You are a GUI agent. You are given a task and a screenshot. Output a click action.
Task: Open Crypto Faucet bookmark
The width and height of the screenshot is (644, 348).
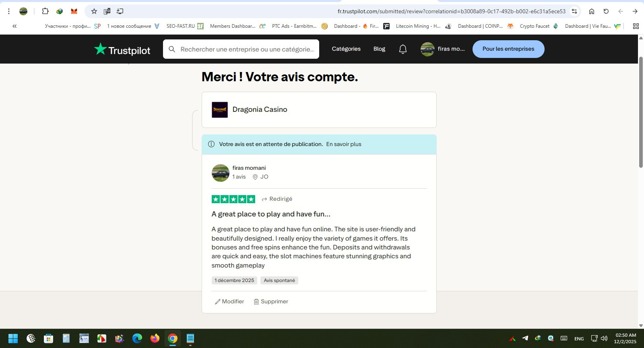pos(539,26)
